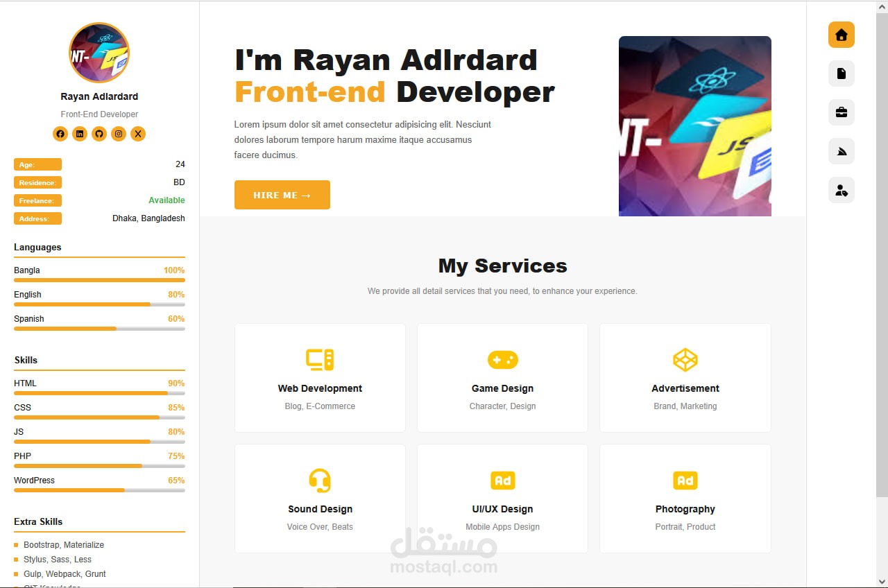Click the Rayan Adlardard name in sidebar
888x588 pixels.
point(99,96)
